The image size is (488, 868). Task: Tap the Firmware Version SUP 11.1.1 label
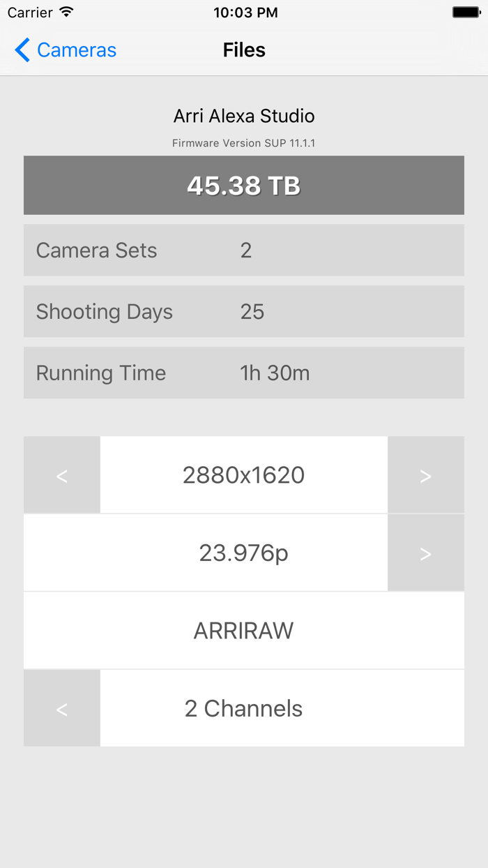243,142
